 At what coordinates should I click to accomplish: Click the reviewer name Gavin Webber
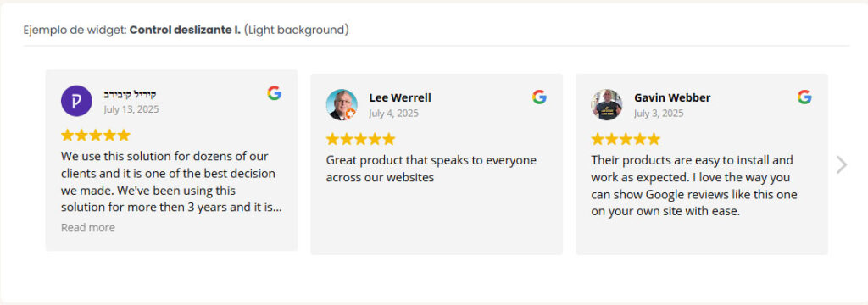coord(672,98)
